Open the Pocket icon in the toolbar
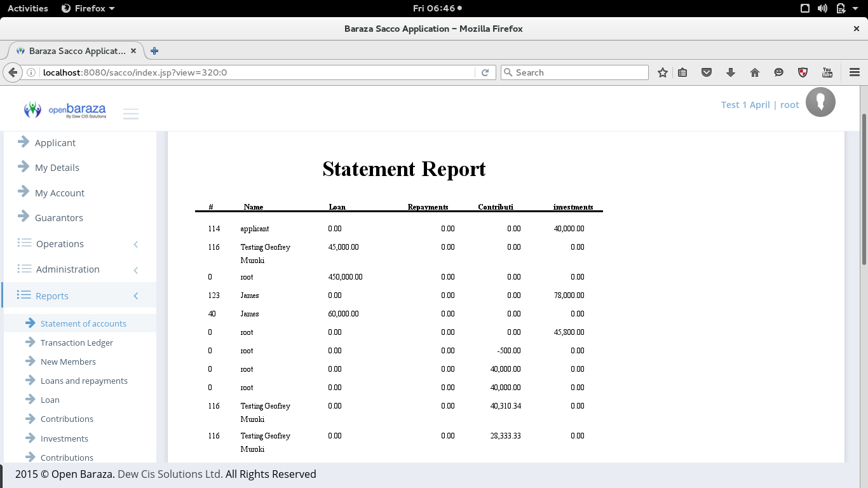Viewport: 868px width, 488px height. [706, 72]
